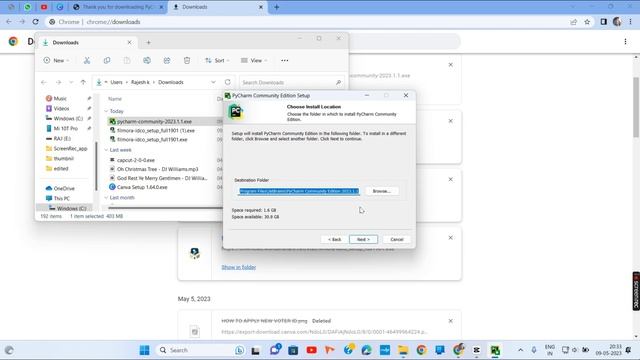Click the Search Downloads field
Screen dimensions: 640x360
[x=291, y=82]
